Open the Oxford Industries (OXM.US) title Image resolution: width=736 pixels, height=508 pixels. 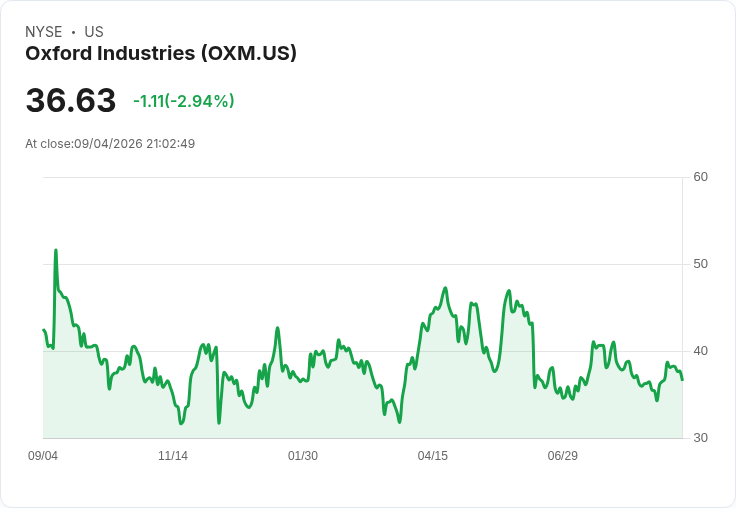(161, 54)
